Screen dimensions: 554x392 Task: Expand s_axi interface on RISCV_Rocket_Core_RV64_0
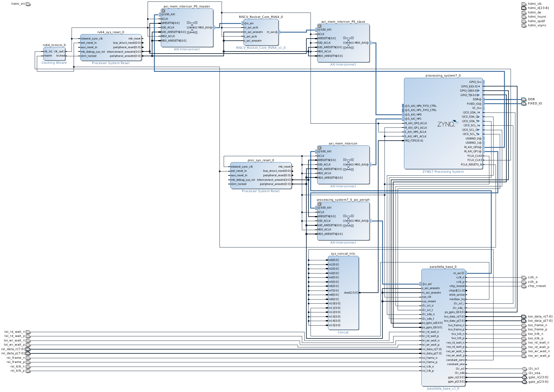[x=246, y=23]
